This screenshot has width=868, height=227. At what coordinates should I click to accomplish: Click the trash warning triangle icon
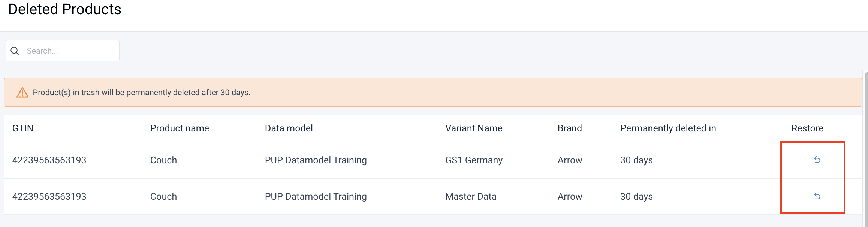click(x=22, y=93)
